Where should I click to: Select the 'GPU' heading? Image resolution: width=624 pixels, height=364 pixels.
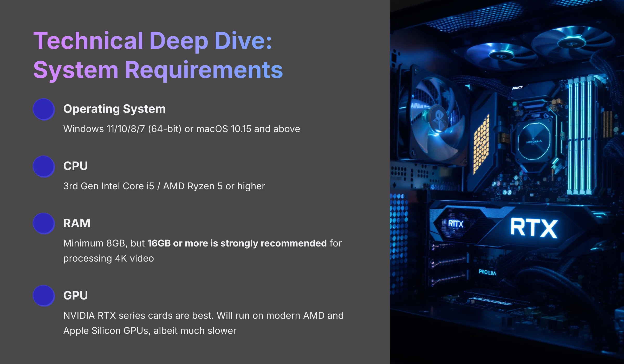pyautogui.click(x=76, y=296)
